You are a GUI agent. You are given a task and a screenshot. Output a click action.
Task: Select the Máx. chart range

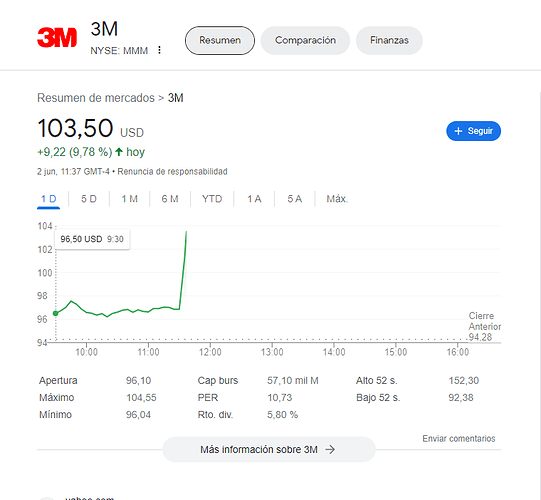tap(337, 199)
